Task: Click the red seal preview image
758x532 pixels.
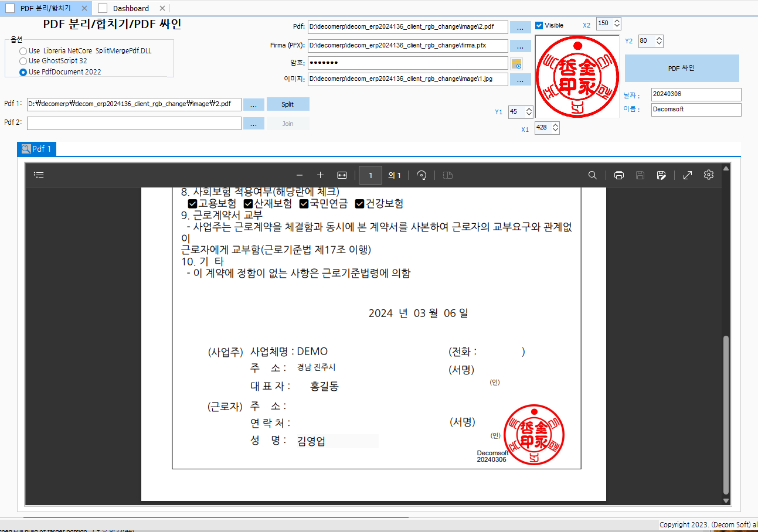Action: 577,78
